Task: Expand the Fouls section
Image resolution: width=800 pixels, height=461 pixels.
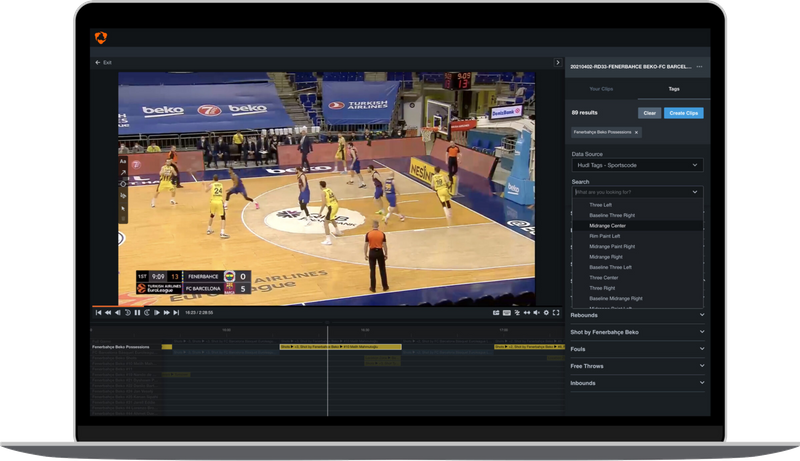Action: tap(637, 349)
